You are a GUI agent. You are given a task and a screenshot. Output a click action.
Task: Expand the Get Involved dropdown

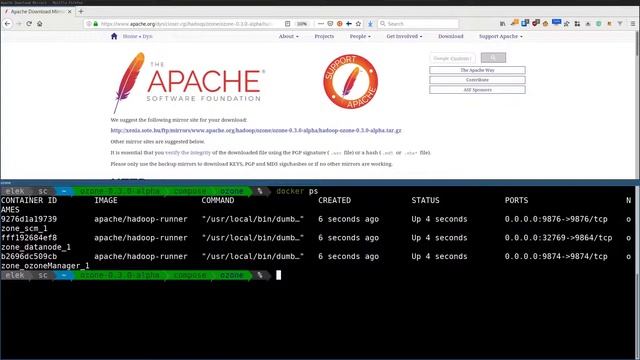click(x=404, y=36)
